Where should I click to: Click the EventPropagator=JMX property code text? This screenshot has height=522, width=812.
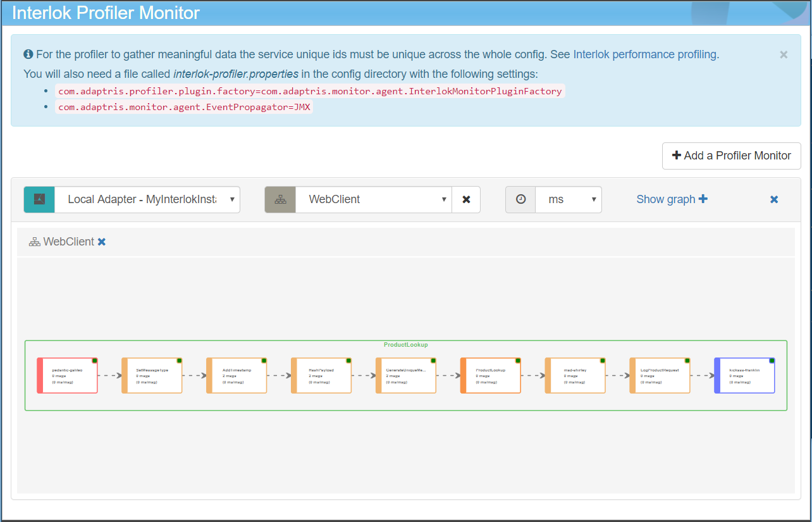tap(184, 107)
